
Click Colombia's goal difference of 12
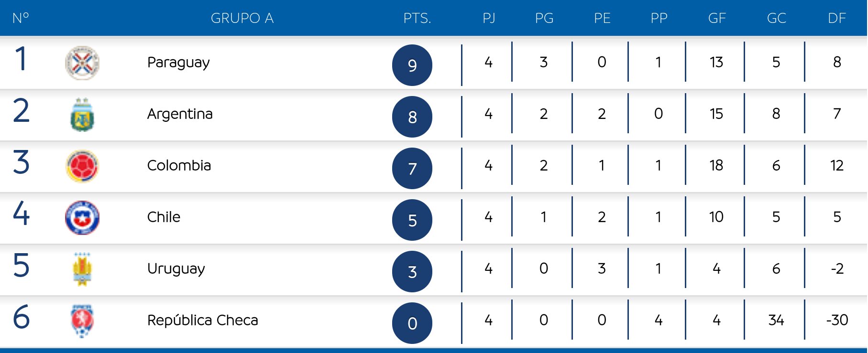(x=837, y=166)
